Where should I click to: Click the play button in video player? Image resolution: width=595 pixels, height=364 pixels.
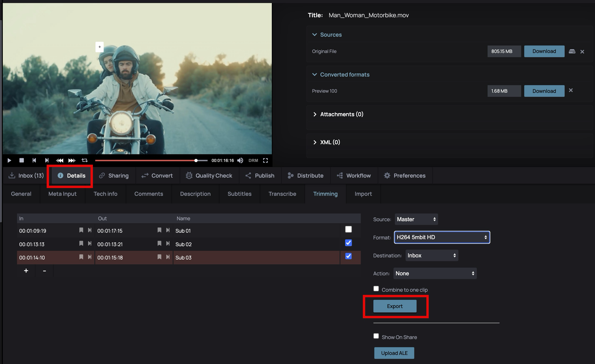[9, 160]
